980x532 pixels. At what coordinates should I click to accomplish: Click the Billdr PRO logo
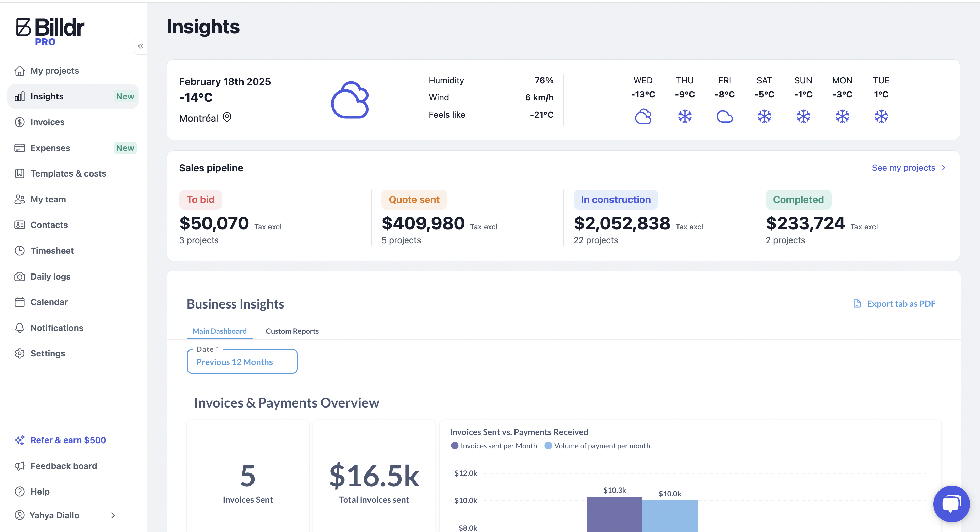[x=50, y=32]
